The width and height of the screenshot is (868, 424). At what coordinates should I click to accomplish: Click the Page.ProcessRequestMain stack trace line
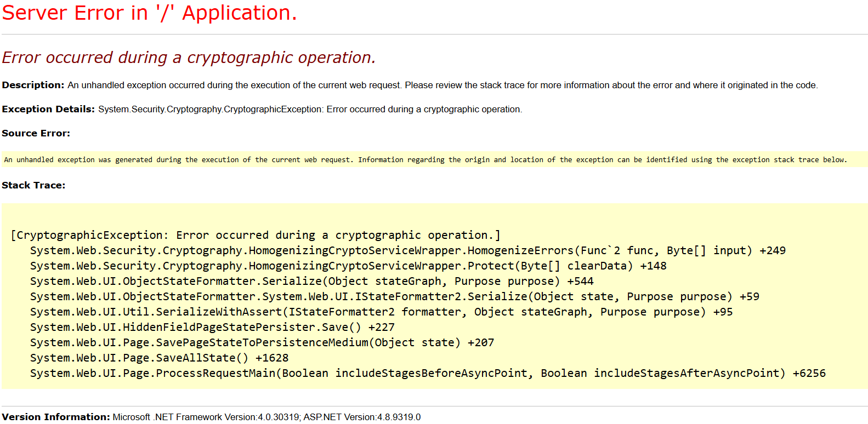coord(427,373)
